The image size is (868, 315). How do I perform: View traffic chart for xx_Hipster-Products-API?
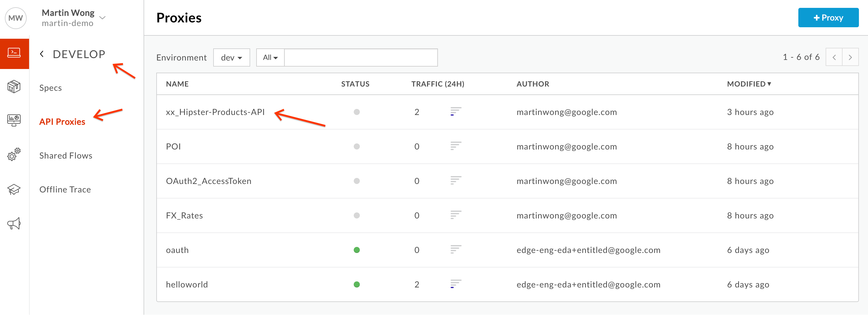click(456, 112)
